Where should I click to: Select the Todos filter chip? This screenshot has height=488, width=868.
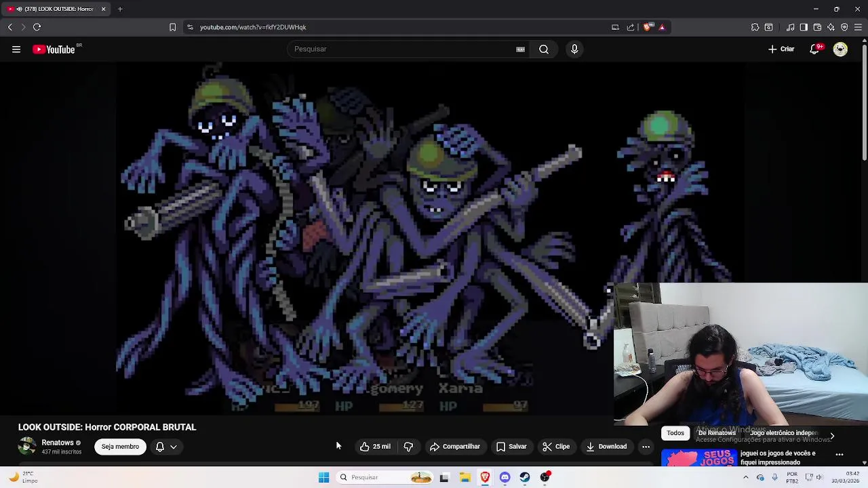675,433
